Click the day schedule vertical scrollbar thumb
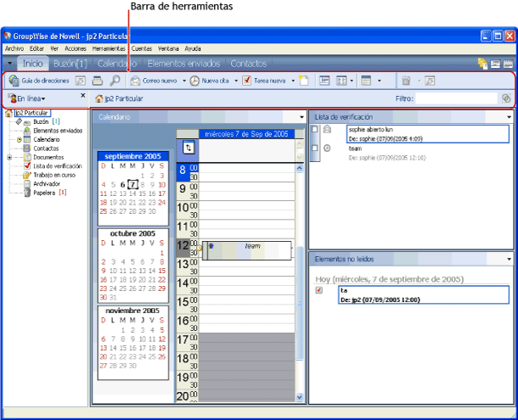Screen dimensions: 518x420 (300, 303)
